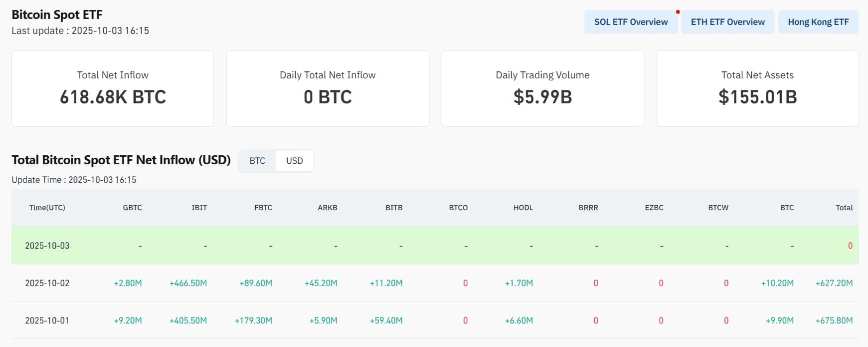868x347 pixels.
Task: Select the 2025-10-03 date row
Action: click(x=435, y=245)
